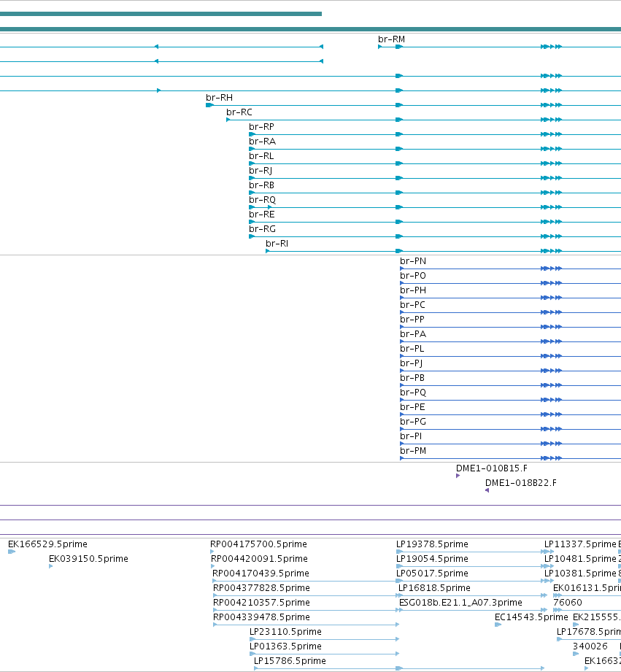
Task: Select the RP004339478.5prime label
Action: point(261,617)
